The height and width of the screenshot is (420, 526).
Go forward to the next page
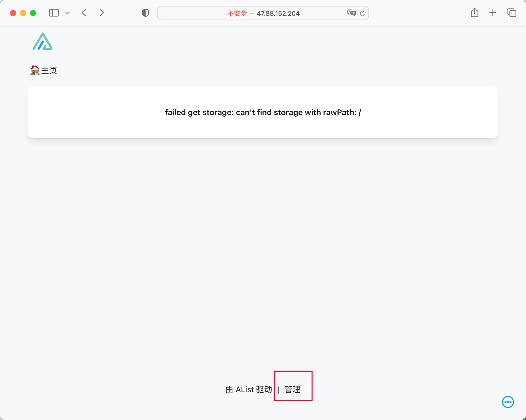(x=101, y=13)
